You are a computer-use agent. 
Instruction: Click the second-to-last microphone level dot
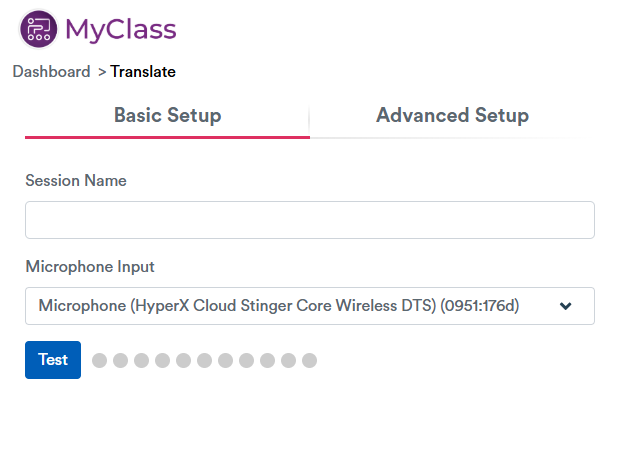288,360
